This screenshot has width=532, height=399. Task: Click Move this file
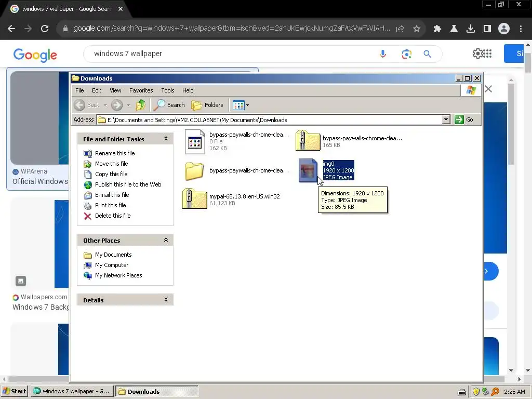(x=111, y=164)
